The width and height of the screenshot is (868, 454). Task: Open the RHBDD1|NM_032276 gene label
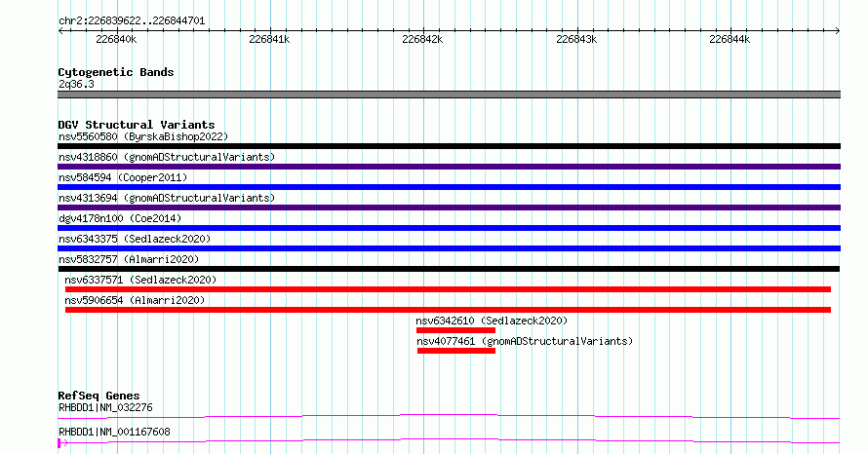pos(105,407)
